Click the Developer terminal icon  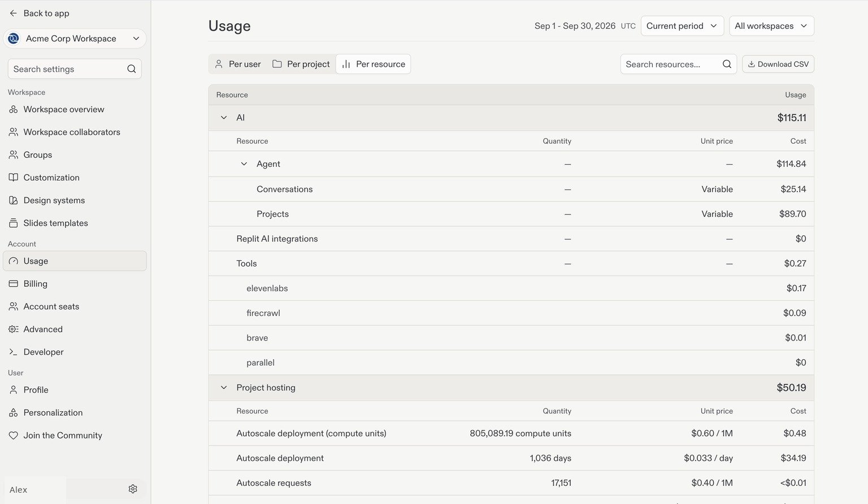point(14,352)
